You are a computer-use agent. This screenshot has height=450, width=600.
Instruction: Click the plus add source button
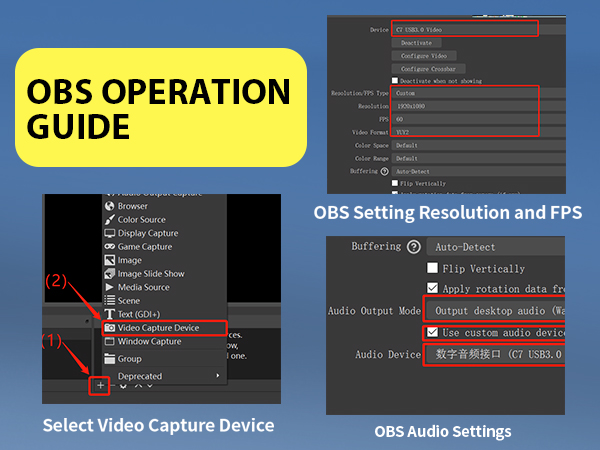[100, 385]
